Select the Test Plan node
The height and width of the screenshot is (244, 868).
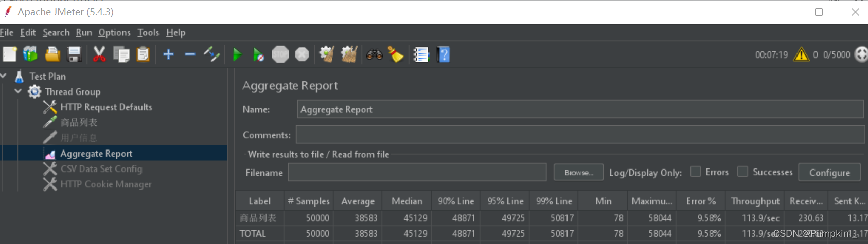47,76
